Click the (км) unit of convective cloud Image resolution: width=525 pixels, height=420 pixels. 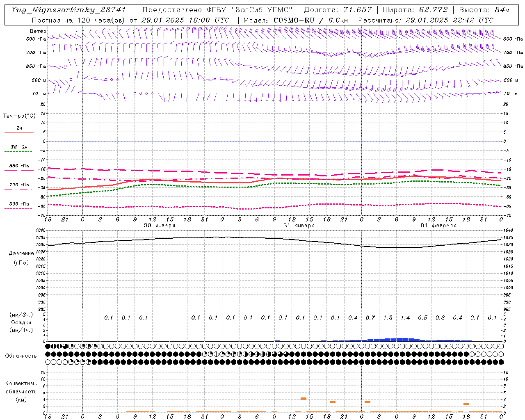pyautogui.click(x=21, y=399)
